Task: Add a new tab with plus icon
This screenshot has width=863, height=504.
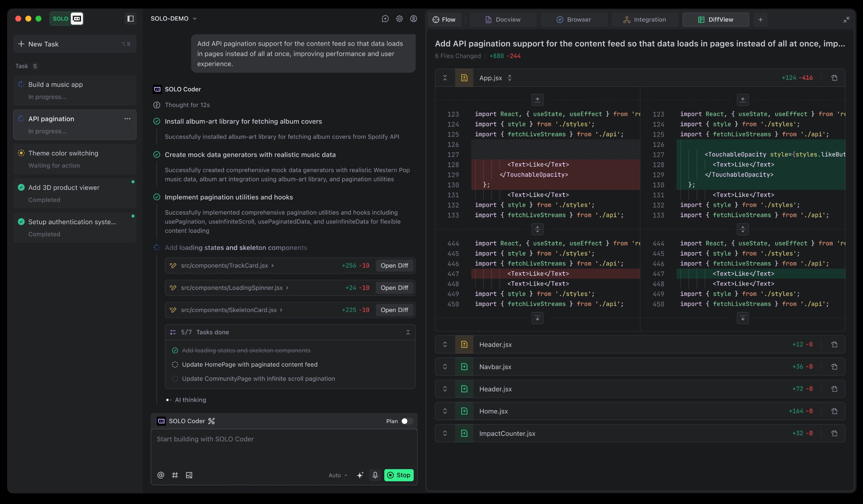Action: tap(760, 20)
